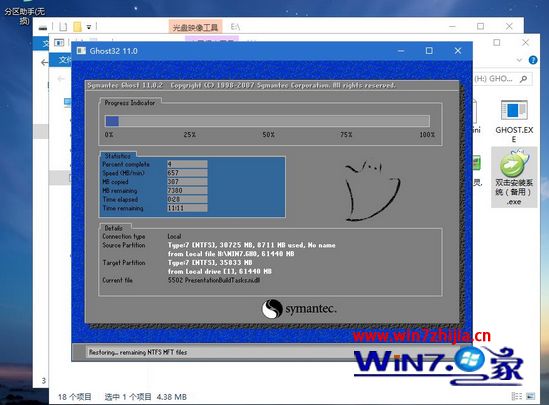The image size is (549, 405).
Task: Click the 选中 1 个项目 4.38 MB status text
Action: click(x=145, y=397)
